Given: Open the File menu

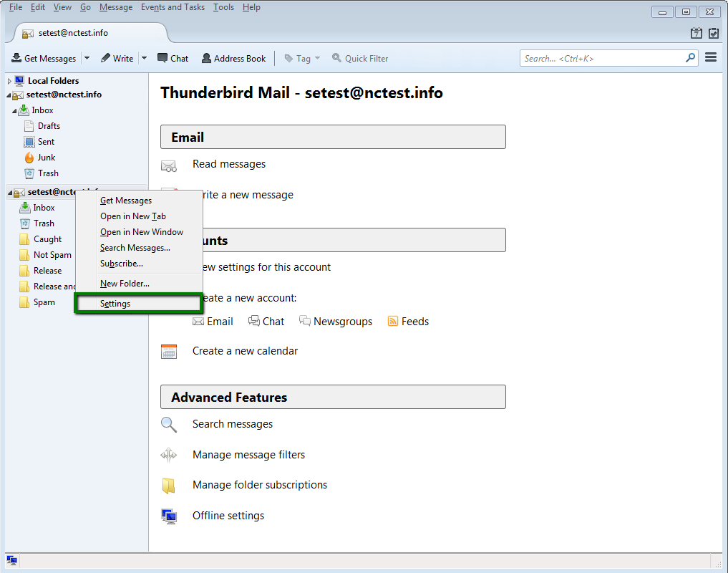Looking at the screenshot, I should (x=16, y=7).
